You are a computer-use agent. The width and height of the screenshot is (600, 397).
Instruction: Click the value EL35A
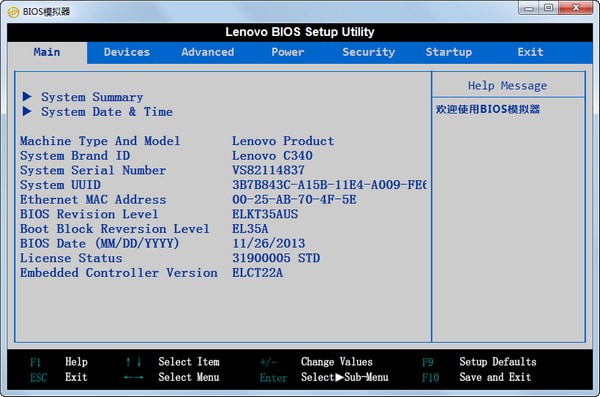coord(250,229)
